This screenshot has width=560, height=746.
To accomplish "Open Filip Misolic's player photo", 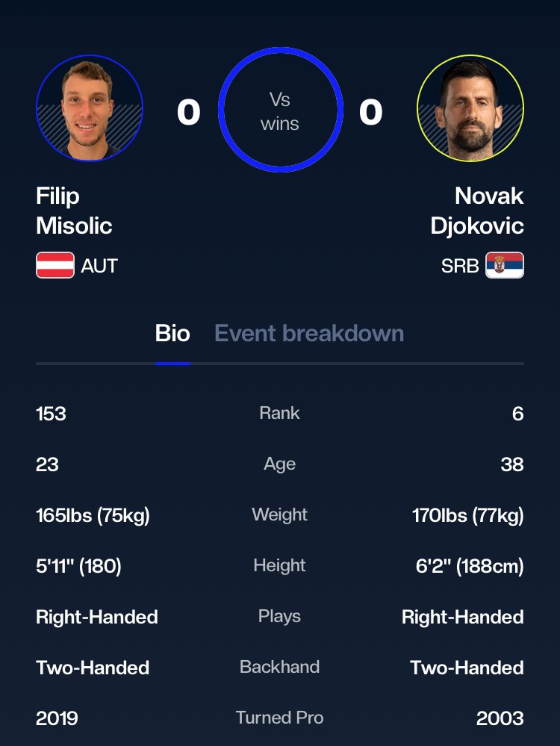I will coord(90,108).
